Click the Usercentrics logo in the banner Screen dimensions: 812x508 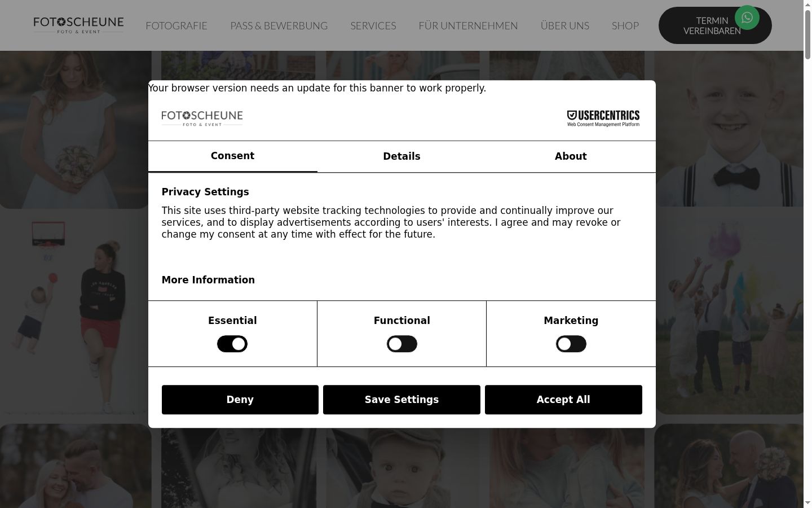click(603, 118)
